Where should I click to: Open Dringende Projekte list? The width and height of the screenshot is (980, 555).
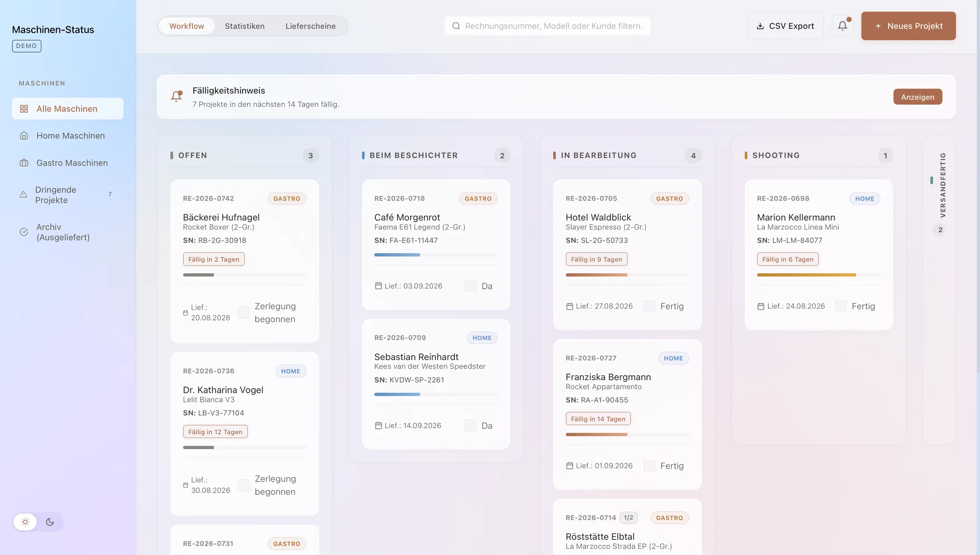(68, 195)
